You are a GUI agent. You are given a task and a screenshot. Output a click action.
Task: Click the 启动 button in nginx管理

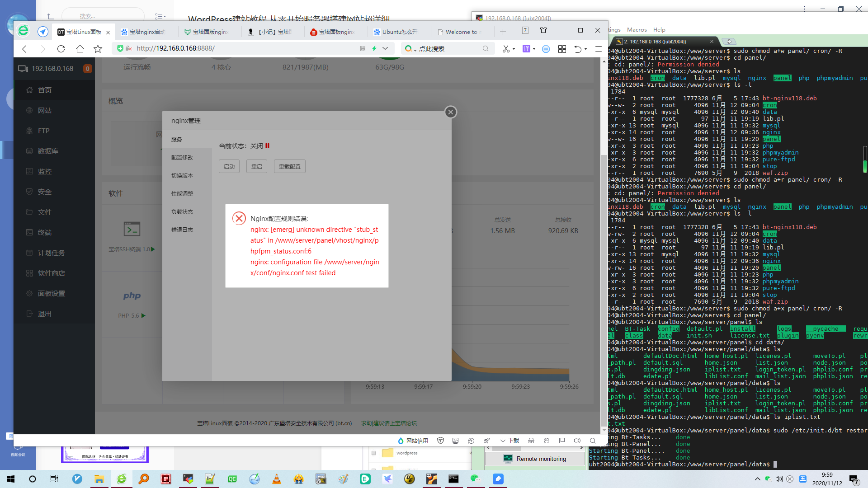click(x=229, y=166)
